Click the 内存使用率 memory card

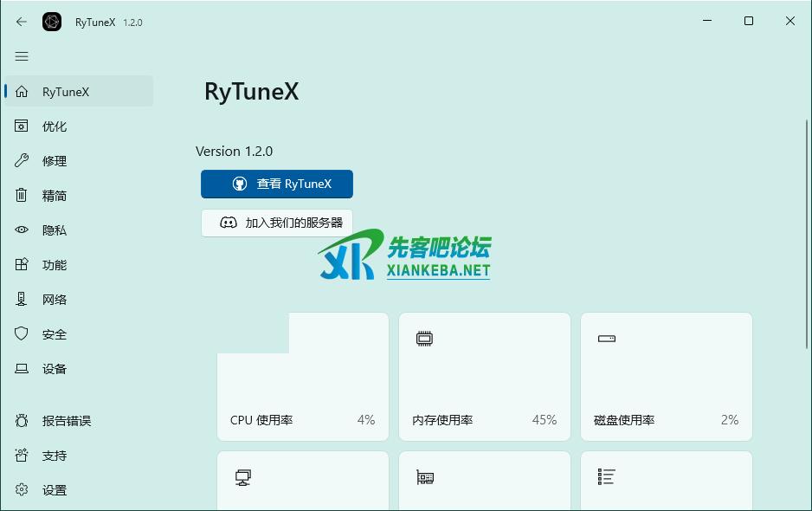click(485, 378)
